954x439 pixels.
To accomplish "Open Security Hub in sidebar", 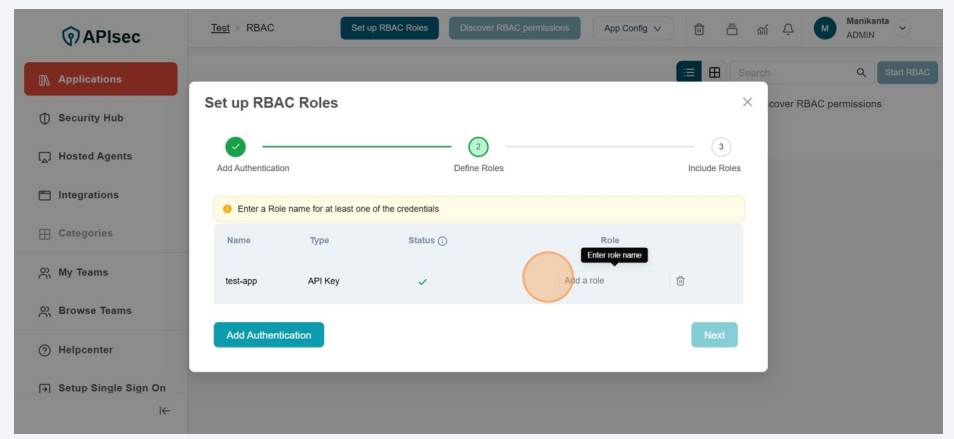I will tap(90, 118).
